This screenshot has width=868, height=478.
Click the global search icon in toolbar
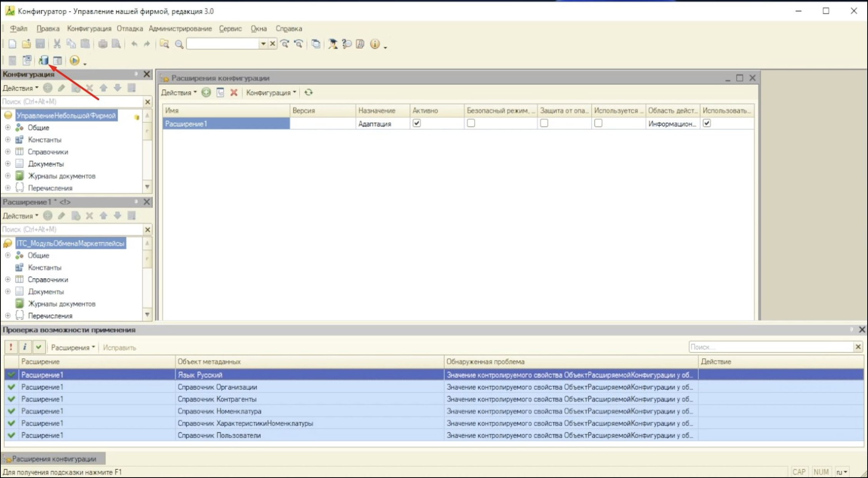pos(164,44)
